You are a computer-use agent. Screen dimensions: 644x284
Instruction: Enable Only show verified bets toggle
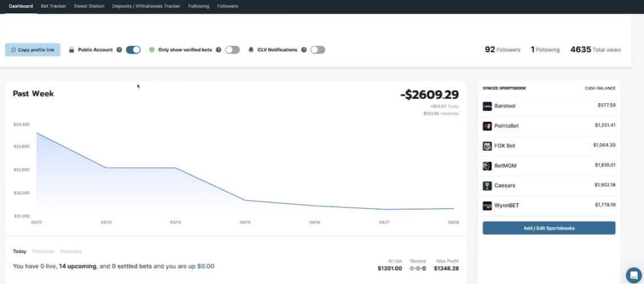coord(232,50)
